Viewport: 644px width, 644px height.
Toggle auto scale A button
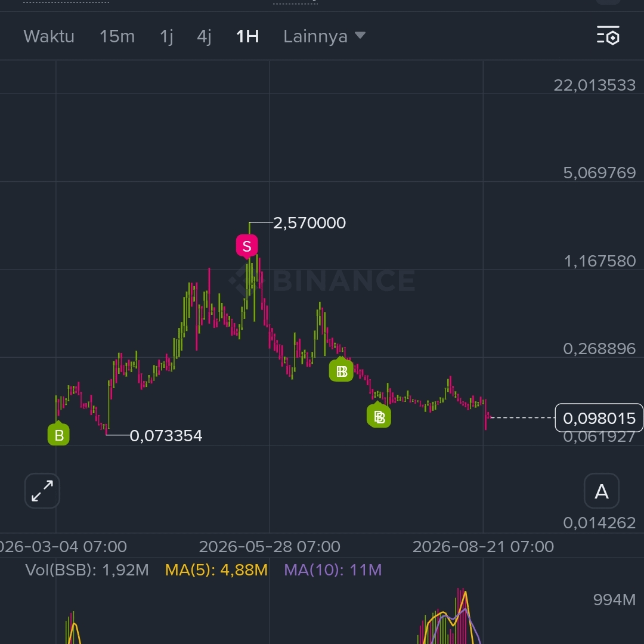tap(602, 491)
